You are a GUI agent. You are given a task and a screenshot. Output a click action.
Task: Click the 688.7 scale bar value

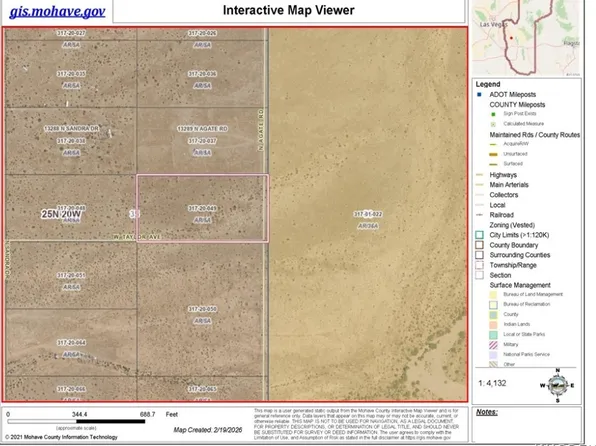[147, 414]
